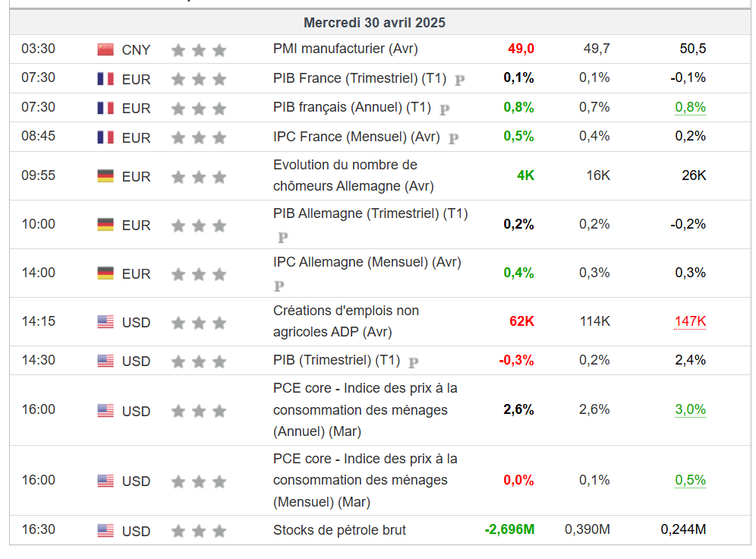This screenshot has height=559, width=756.
Task: Click the French flag on PIB France Trimestriel row
Action: tap(106, 78)
